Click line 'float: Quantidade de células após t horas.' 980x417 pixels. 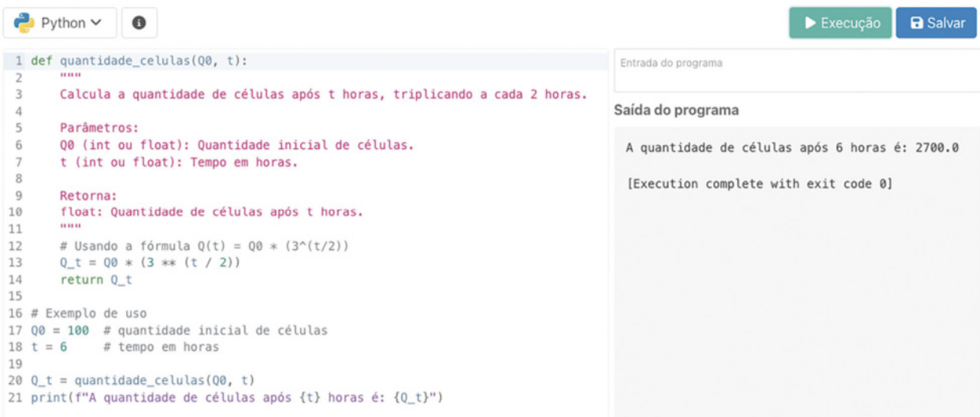[x=212, y=212]
